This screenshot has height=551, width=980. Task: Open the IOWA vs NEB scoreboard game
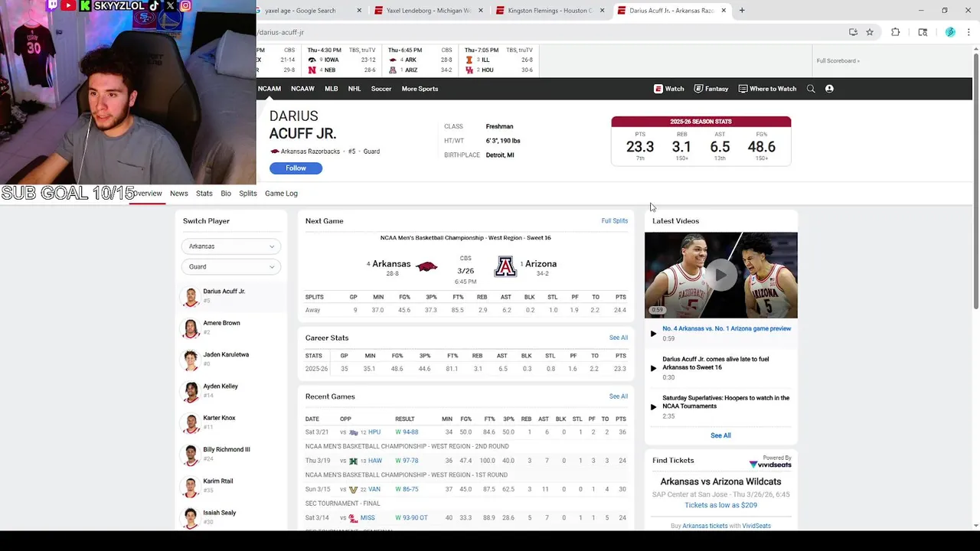341,60
